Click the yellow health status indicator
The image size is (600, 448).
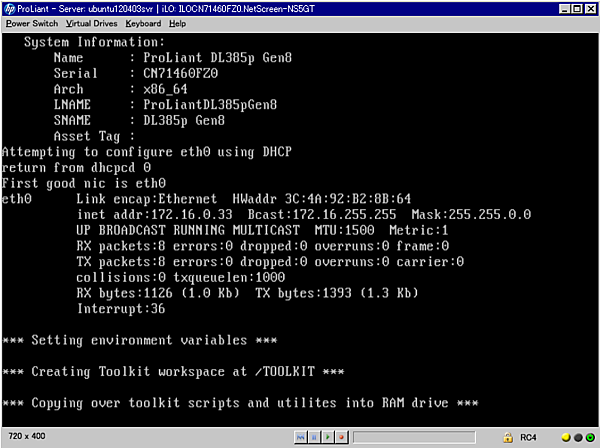click(566, 437)
